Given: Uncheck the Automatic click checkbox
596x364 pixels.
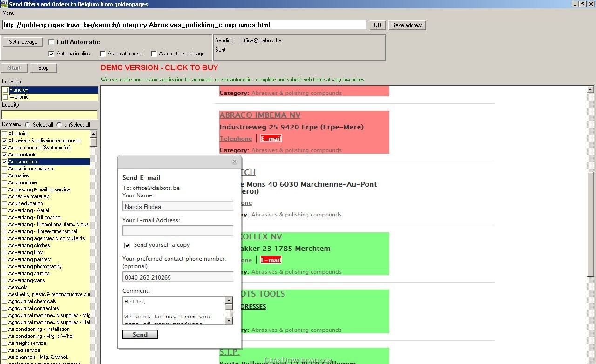Looking at the screenshot, I should click(52, 54).
